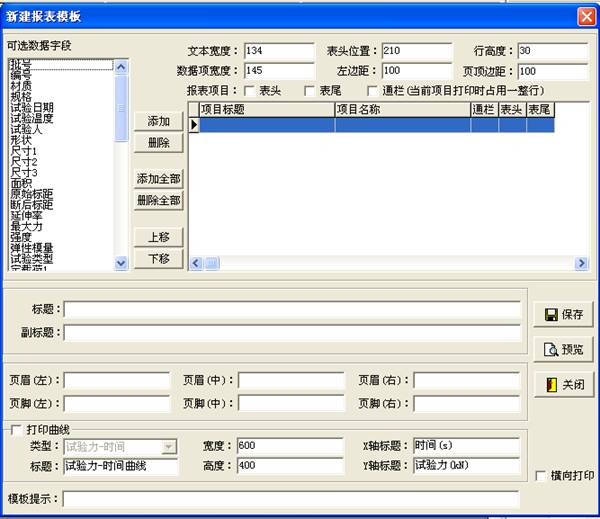Screen dimensions: 600x519
Task: Enable the 打印曲线 checkbox
Action: pos(16,430)
